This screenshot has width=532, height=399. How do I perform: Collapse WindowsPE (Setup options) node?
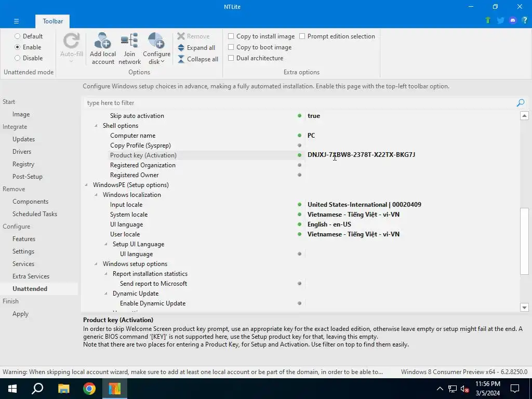[86, 185]
